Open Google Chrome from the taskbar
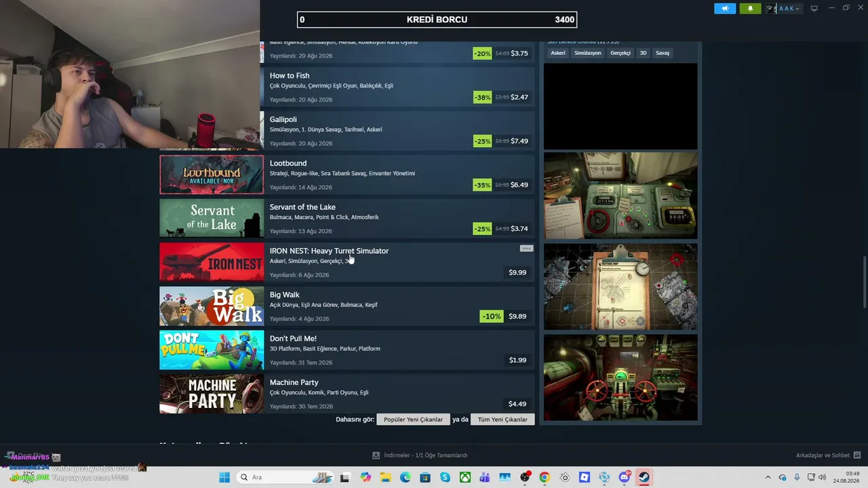 (545, 478)
